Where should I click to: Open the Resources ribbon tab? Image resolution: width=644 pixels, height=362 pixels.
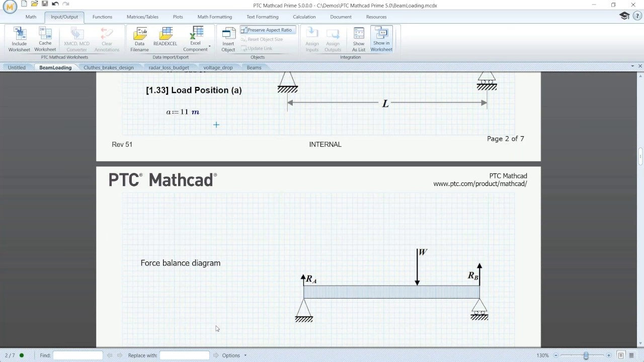(x=376, y=17)
